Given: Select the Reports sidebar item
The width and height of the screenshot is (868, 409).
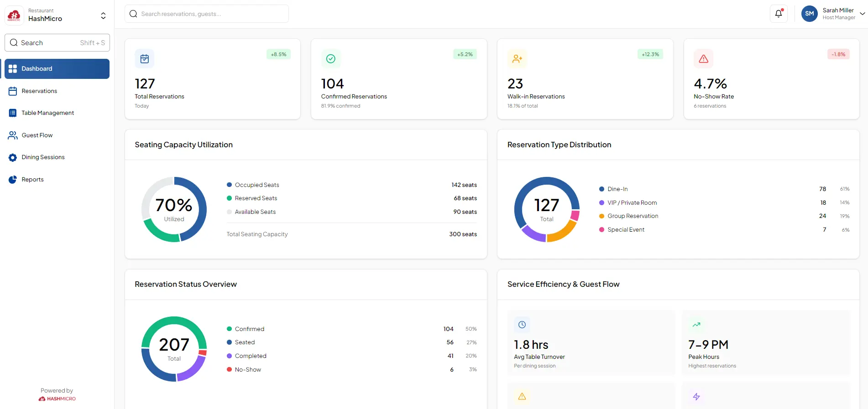Looking at the screenshot, I should point(32,180).
